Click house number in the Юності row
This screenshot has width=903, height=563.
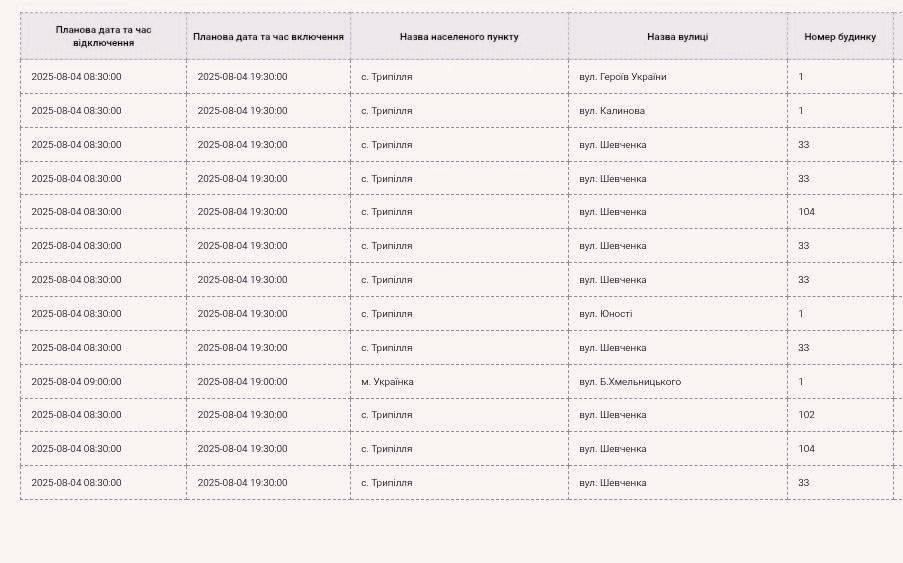pos(801,314)
